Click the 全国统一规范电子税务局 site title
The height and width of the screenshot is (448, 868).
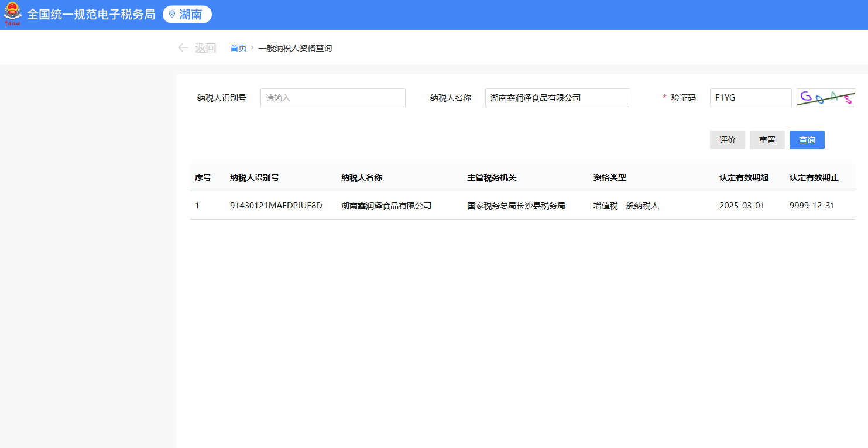click(x=91, y=15)
